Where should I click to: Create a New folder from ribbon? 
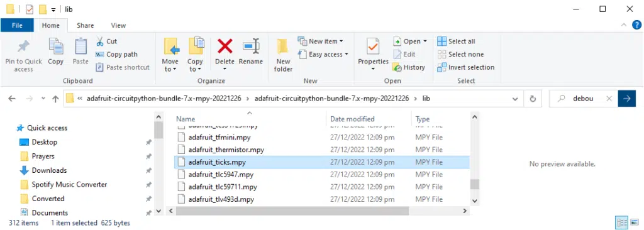[283, 55]
